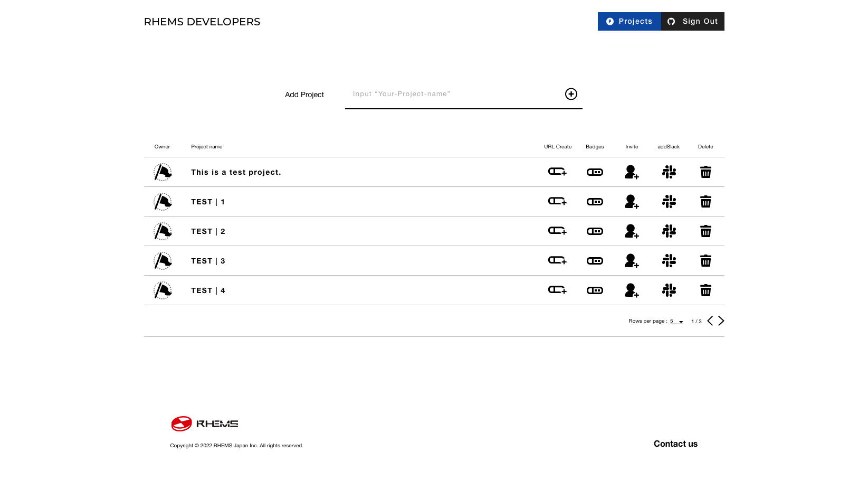Delete the TEST | 4 project
The width and height of the screenshot is (868, 480).
pos(705,290)
